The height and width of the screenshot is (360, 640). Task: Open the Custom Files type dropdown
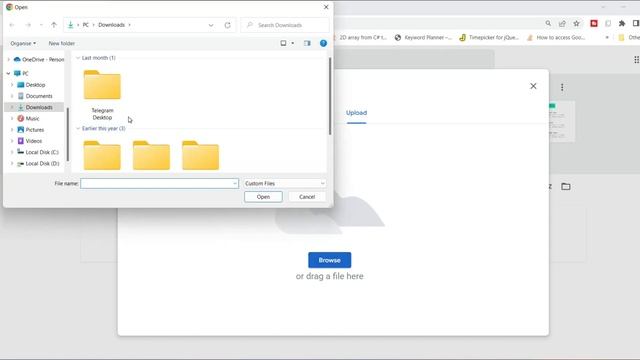click(x=284, y=184)
